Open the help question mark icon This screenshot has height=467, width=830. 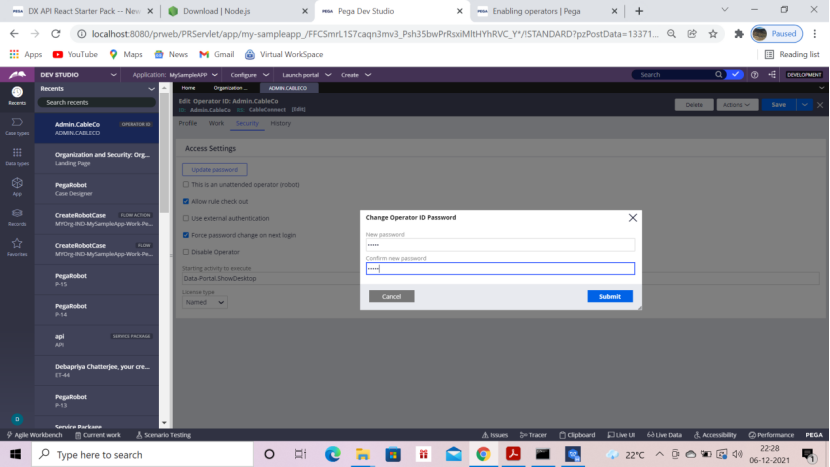(754, 75)
